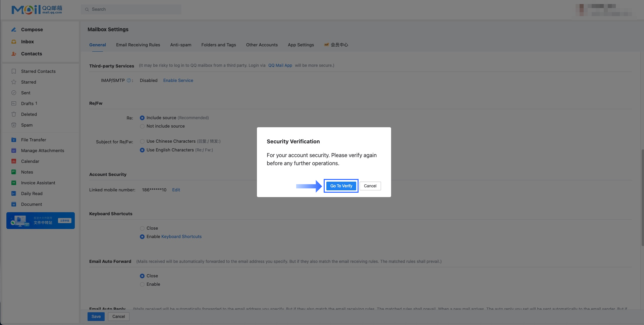Click Go To Verify in the dialog
The height and width of the screenshot is (325, 644).
341,186
